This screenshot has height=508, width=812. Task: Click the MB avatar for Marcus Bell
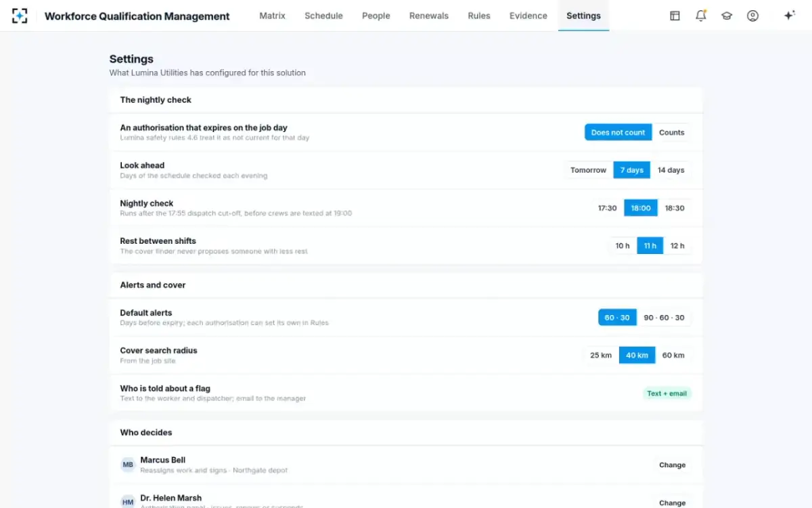[x=128, y=465]
